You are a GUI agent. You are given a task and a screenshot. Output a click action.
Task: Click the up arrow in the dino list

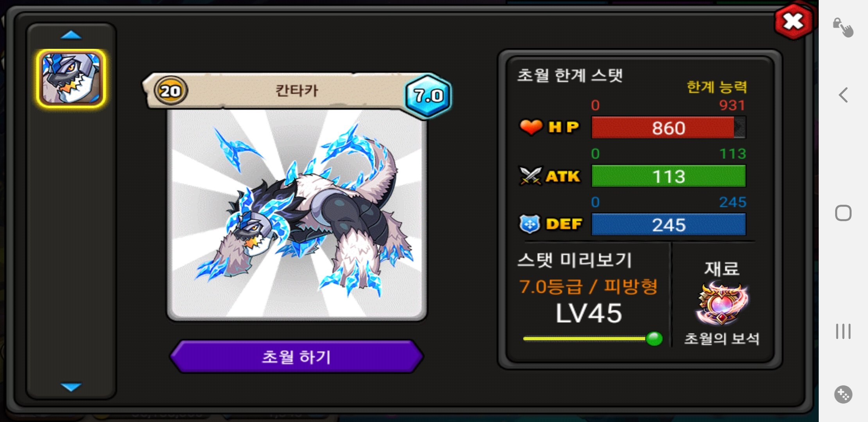point(71,36)
